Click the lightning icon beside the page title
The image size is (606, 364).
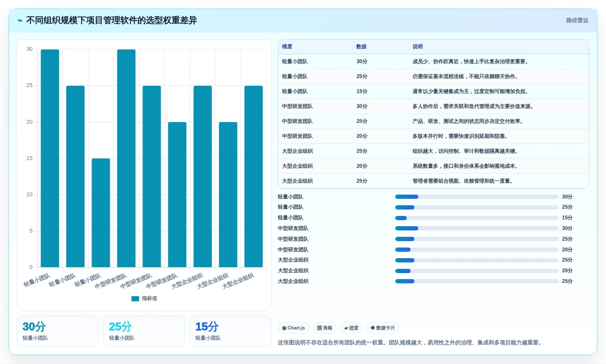(x=20, y=20)
